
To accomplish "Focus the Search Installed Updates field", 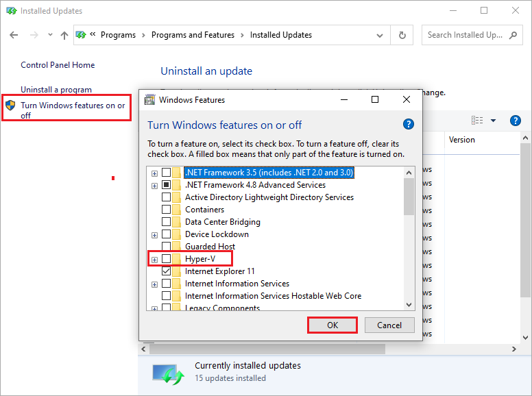I will point(472,35).
